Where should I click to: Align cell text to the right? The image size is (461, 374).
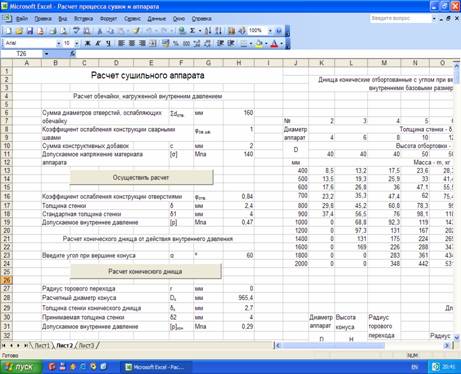[x=142, y=43]
